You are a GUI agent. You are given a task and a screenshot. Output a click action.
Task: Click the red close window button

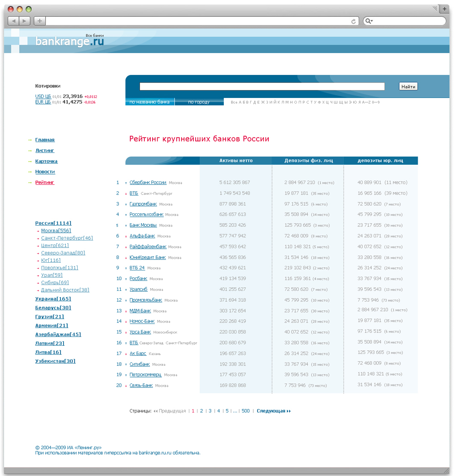[x=11, y=9]
